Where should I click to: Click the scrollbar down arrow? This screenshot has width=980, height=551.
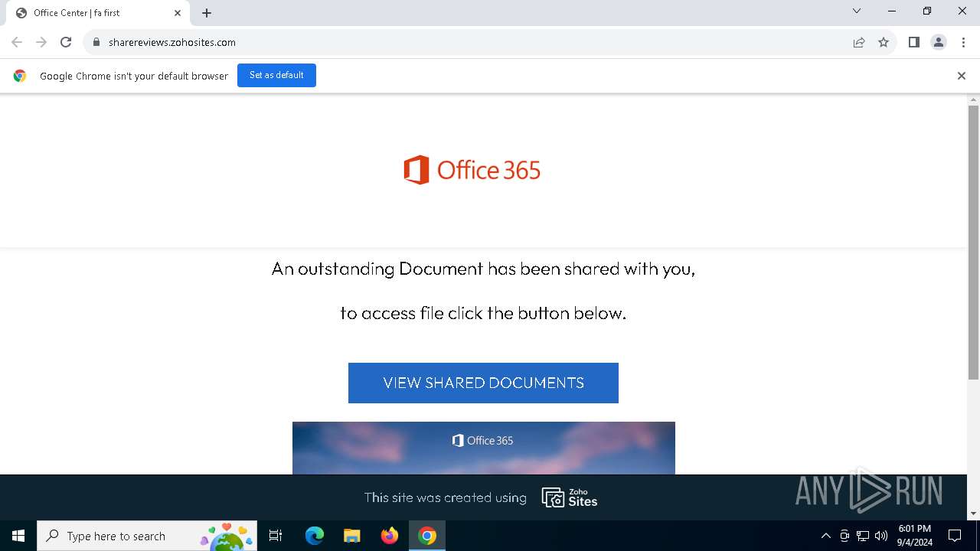(x=974, y=514)
